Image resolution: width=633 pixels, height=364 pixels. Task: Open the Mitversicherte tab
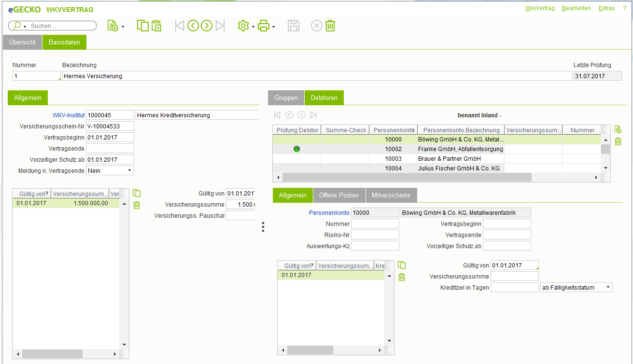tap(392, 196)
